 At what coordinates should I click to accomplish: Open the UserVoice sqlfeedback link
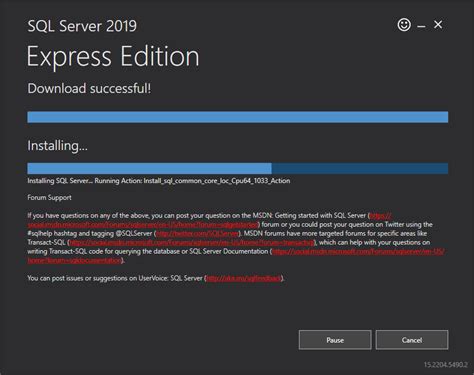(244, 278)
